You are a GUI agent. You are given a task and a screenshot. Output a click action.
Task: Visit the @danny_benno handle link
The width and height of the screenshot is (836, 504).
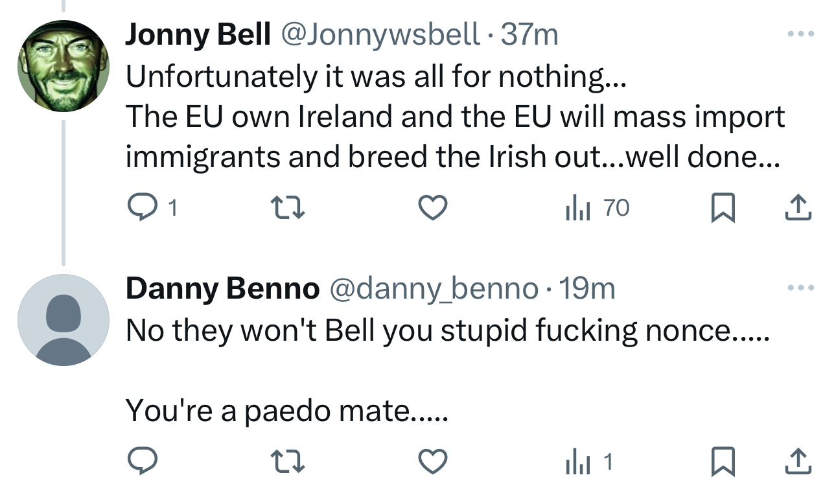(x=434, y=288)
